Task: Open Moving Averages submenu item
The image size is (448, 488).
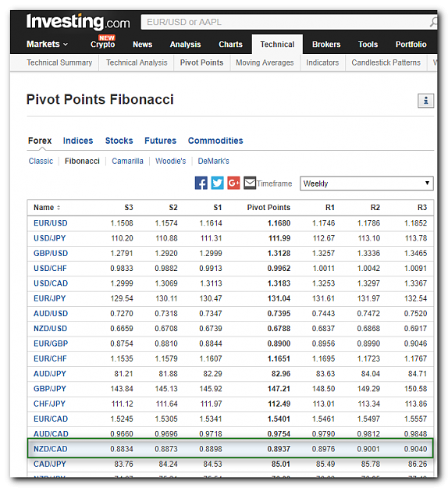Action: tap(265, 62)
